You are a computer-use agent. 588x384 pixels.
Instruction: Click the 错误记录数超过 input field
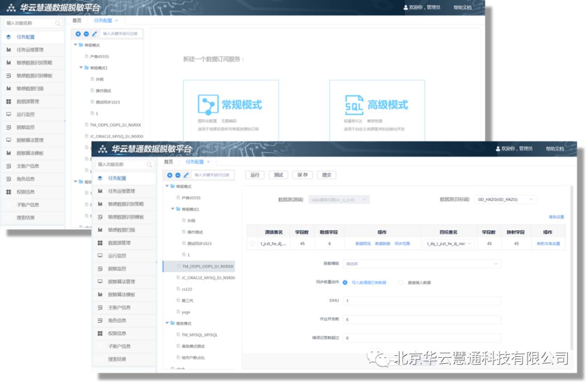pos(422,338)
